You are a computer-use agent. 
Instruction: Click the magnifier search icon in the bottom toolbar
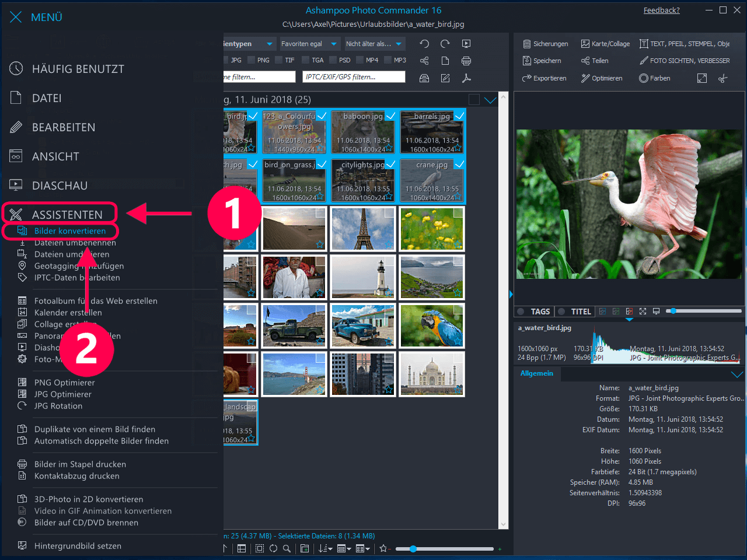click(287, 548)
